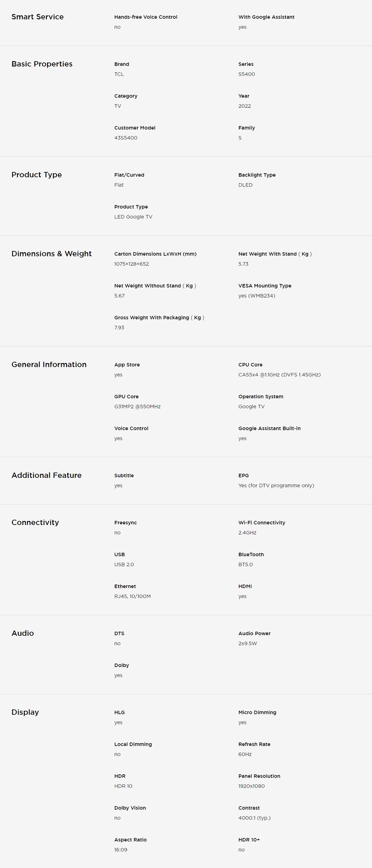Click the carton dimensions 1075×128×652 value
The image size is (372, 868).
point(131,264)
